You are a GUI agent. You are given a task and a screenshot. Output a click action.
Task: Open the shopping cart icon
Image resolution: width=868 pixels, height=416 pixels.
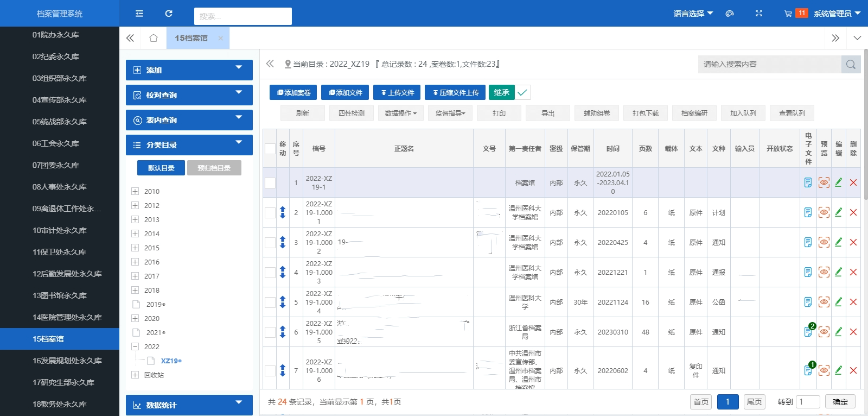(788, 14)
